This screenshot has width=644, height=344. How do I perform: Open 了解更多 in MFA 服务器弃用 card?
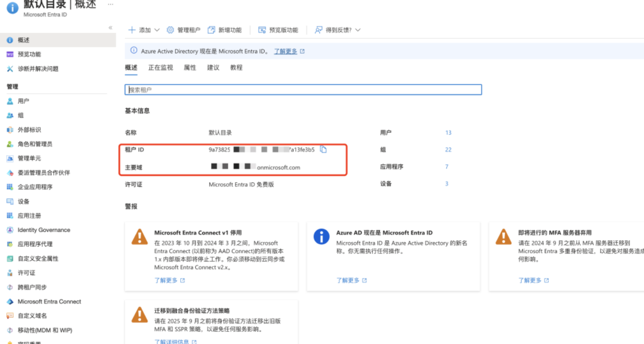tap(534, 281)
